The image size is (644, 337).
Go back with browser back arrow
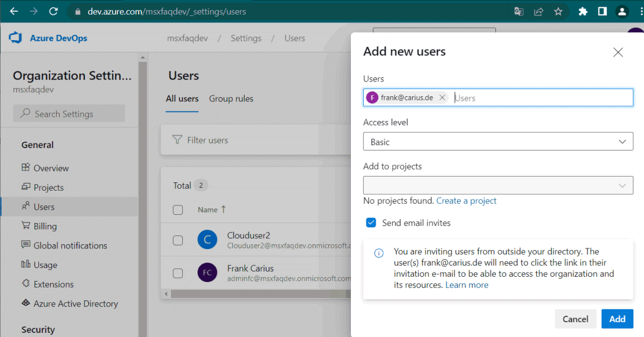pyautogui.click(x=14, y=11)
